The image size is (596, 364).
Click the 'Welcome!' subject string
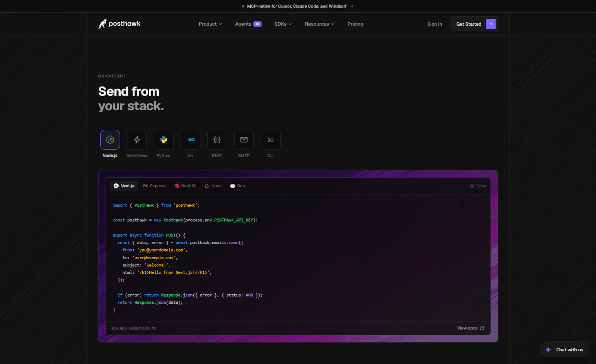(156, 265)
